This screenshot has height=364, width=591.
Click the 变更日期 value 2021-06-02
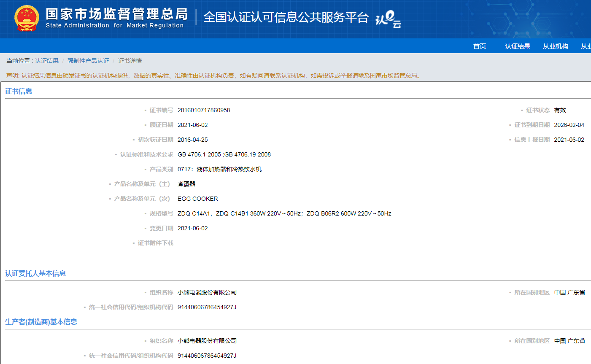point(193,228)
